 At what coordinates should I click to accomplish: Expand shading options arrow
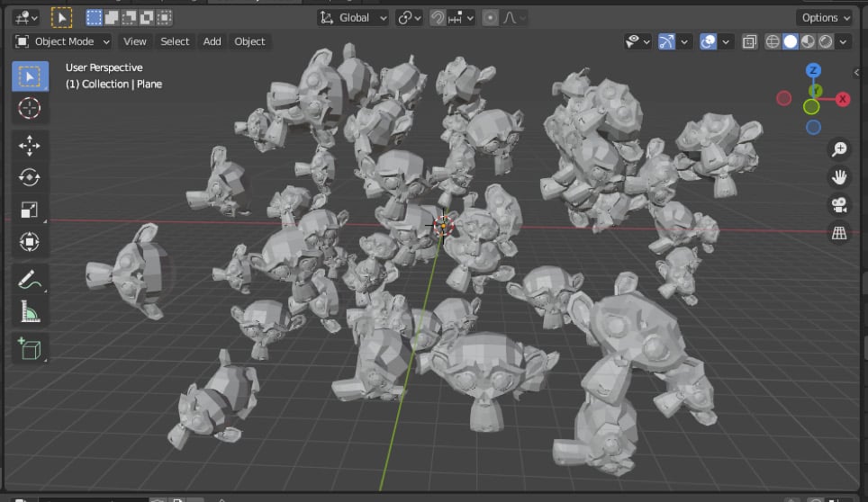843,41
